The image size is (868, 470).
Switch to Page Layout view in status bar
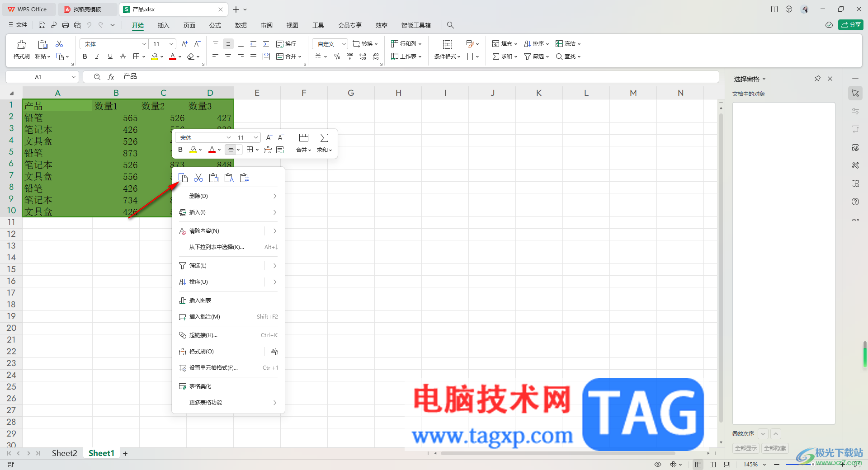[x=713, y=464]
